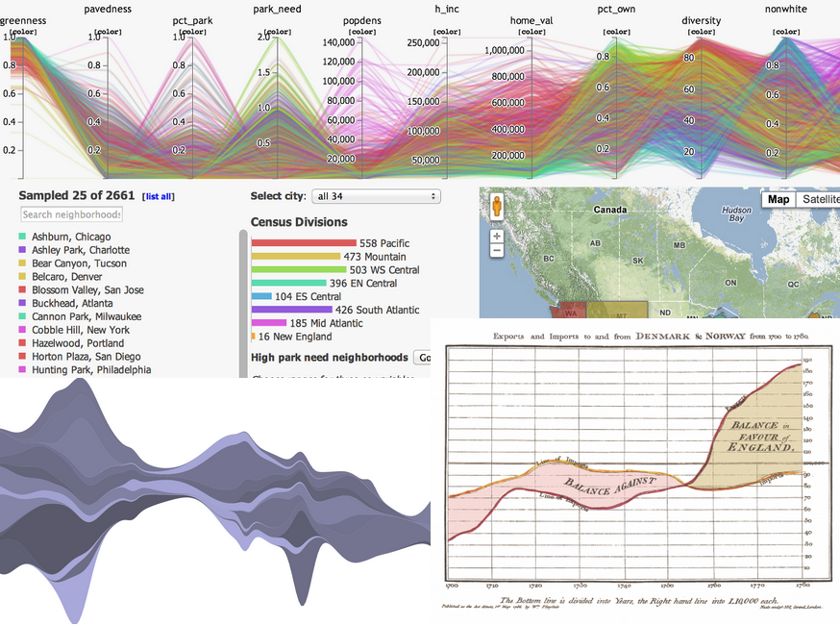Select the red Pacific division bar
Viewport: 840px width, 626px height.
click(304, 243)
